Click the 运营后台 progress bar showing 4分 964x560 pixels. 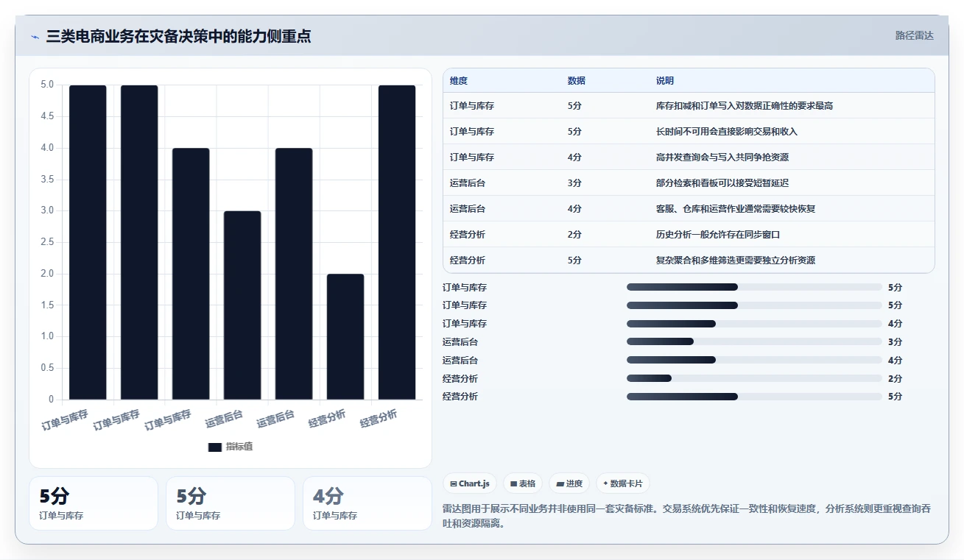coord(754,360)
